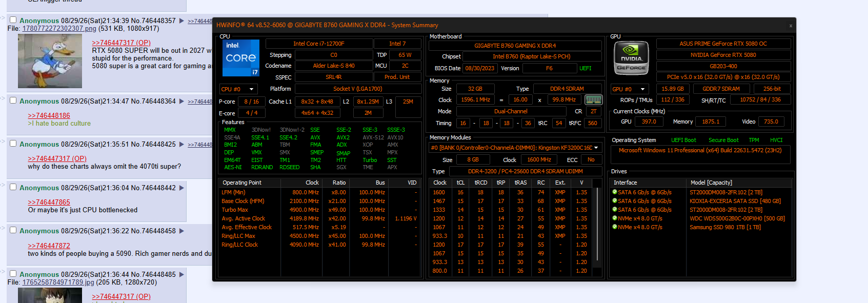Screen dimensions: 868x303
Task: Open post menu arrow for No.746448364
Action: [x=181, y=102]
